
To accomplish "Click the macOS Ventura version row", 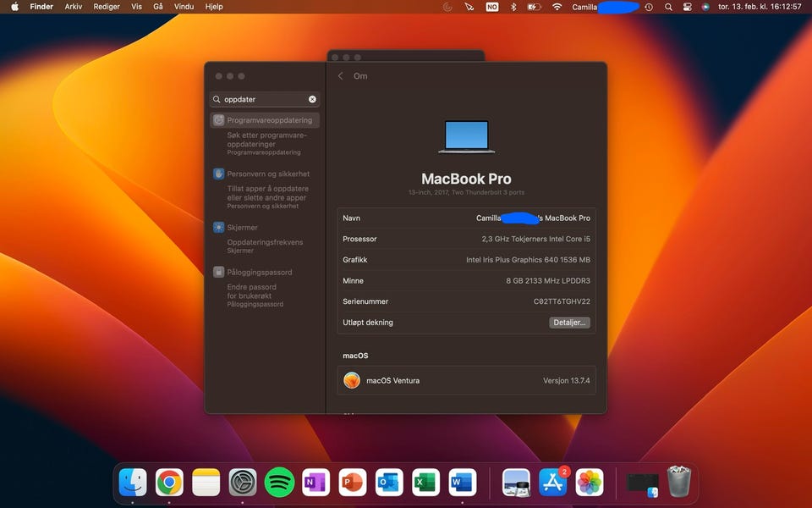I will (x=466, y=381).
